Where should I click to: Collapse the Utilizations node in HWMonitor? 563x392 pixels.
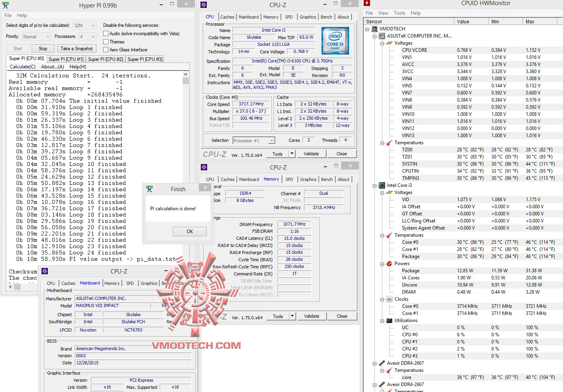coord(382,320)
